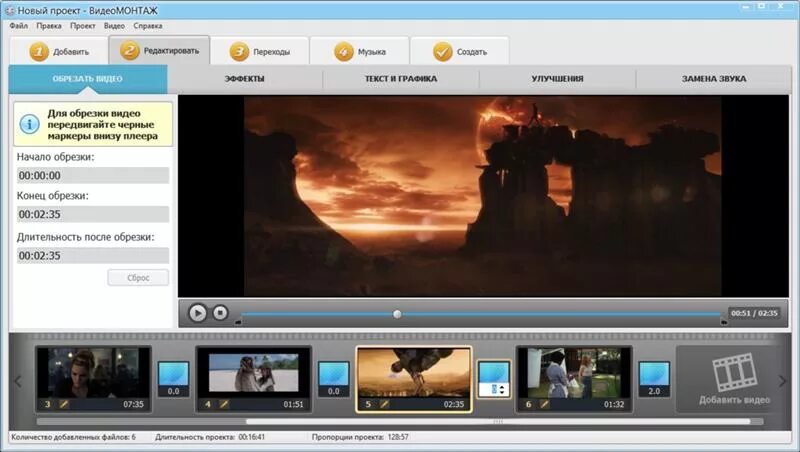The width and height of the screenshot is (800, 452).
Task: Click the left black trim marker
Action: click(238, 322)
